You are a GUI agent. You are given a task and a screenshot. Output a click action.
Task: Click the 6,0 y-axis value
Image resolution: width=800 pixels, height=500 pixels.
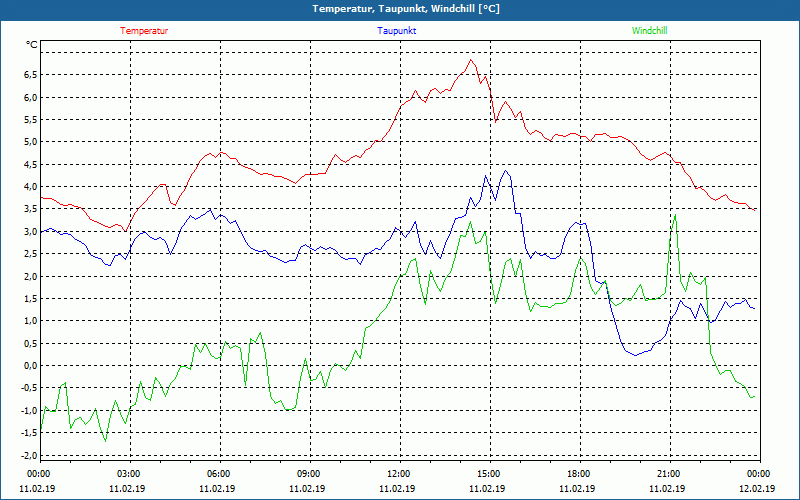tap(31, 97)
